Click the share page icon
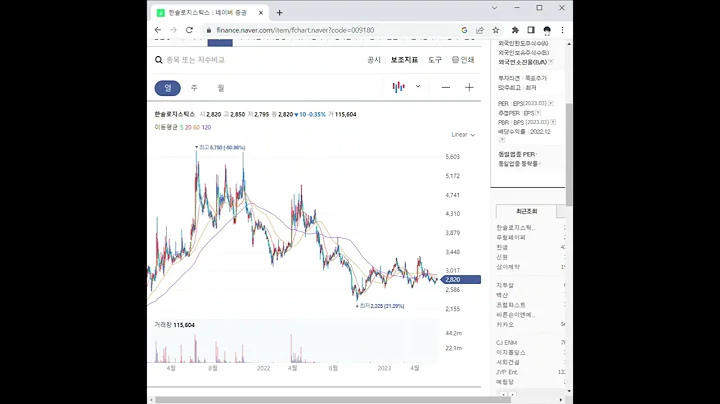 coord(480,30)
